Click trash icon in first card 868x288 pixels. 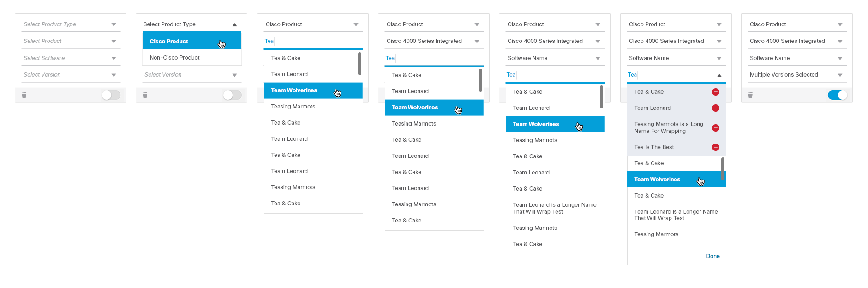click(x=24, y=95)
